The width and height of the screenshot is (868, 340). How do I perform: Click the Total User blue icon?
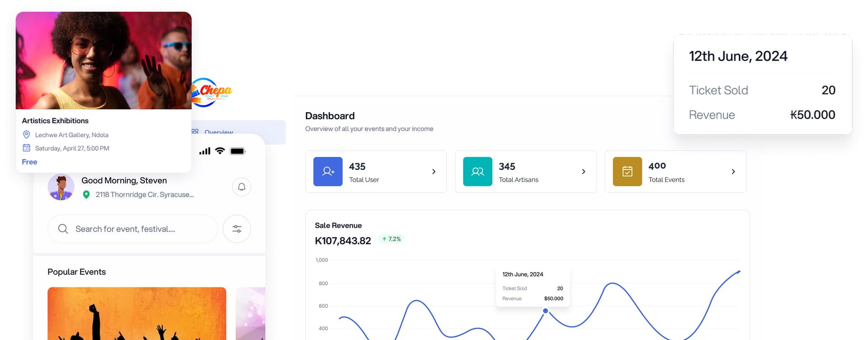[328, 171]
